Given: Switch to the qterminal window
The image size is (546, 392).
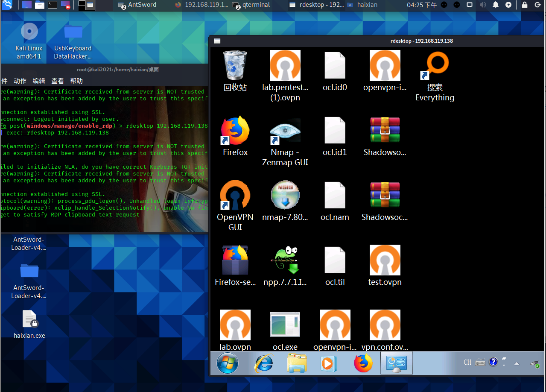Looking at the screenshot, I should pos(252,5).
